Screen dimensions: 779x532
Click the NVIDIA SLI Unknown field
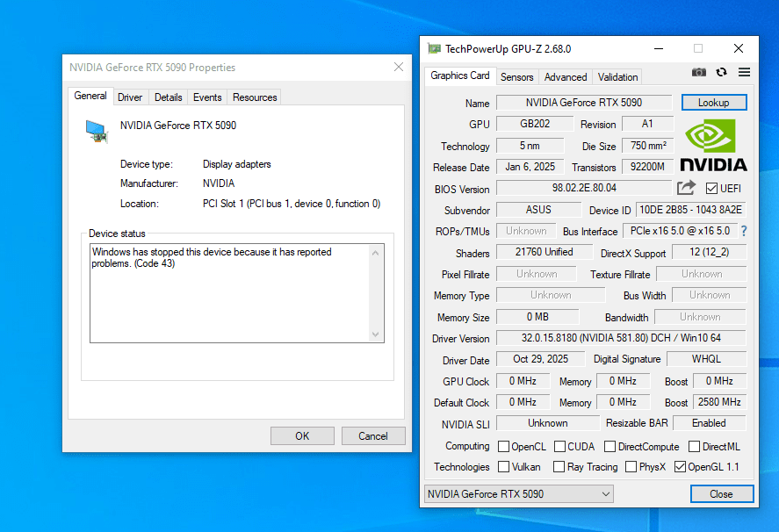(547, 423)
